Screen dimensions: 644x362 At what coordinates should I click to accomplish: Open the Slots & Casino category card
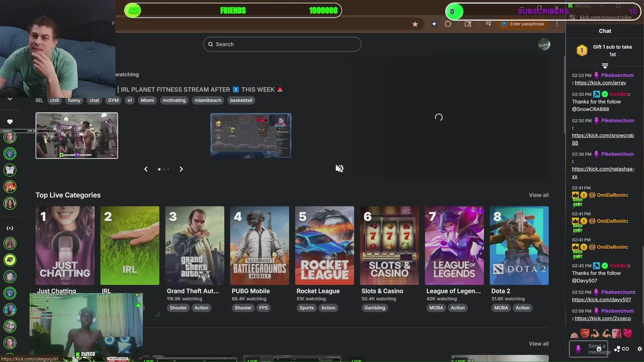(x=389, y=245)
